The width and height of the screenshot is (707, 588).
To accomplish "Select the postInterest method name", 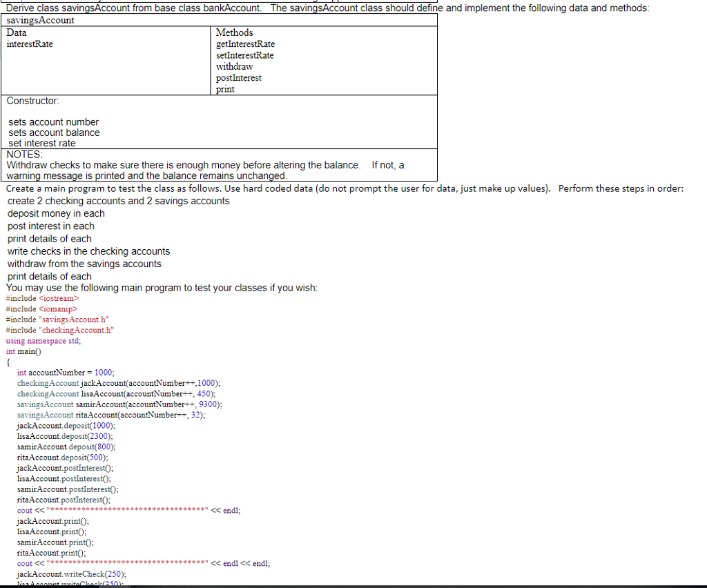I will coord(238,77).
